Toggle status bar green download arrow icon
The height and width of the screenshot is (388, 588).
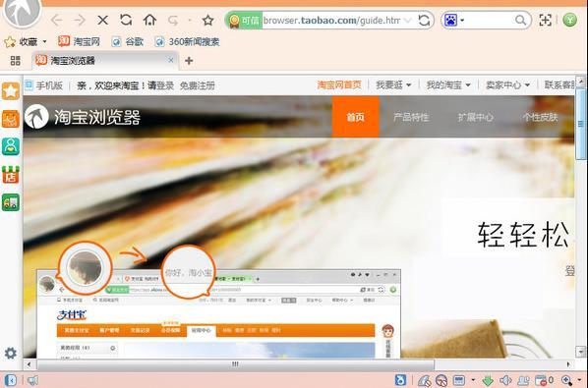(488, 380)
